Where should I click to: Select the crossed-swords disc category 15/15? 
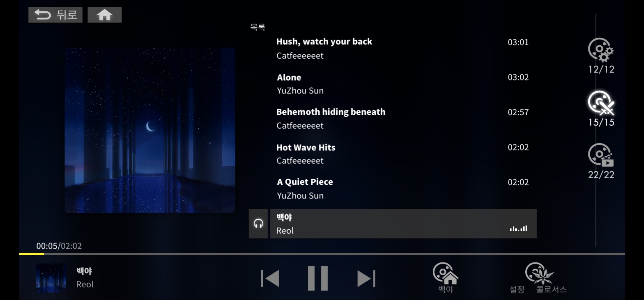(x=601, y=109)
